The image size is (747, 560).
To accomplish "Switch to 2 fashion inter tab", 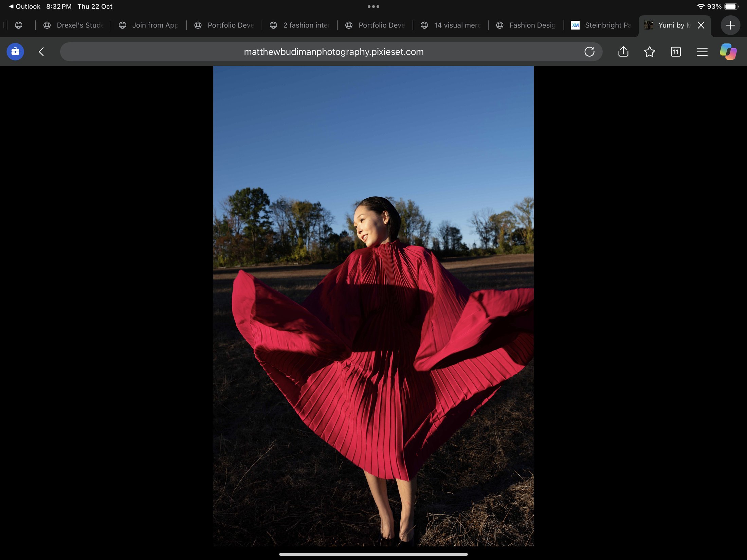I will click(x=300, y=25).
